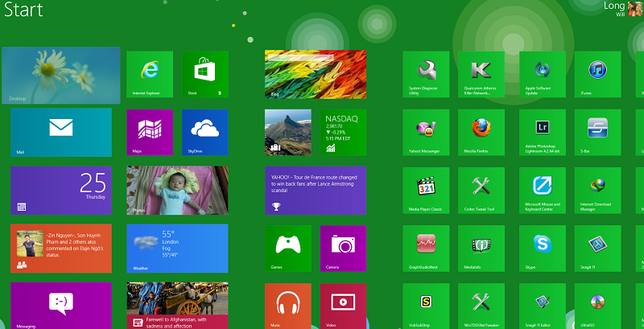
Task: Open the Video tile
Action: pos(343,306)
